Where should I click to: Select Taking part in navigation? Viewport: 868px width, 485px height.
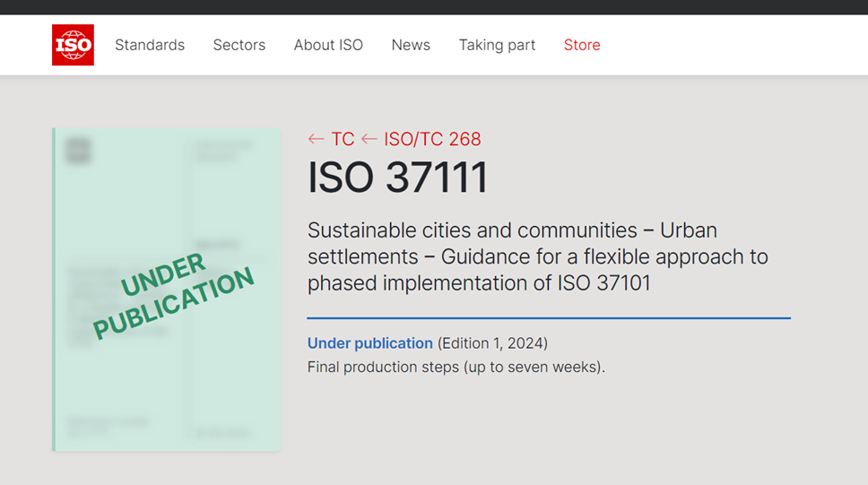tap(497, 45)
